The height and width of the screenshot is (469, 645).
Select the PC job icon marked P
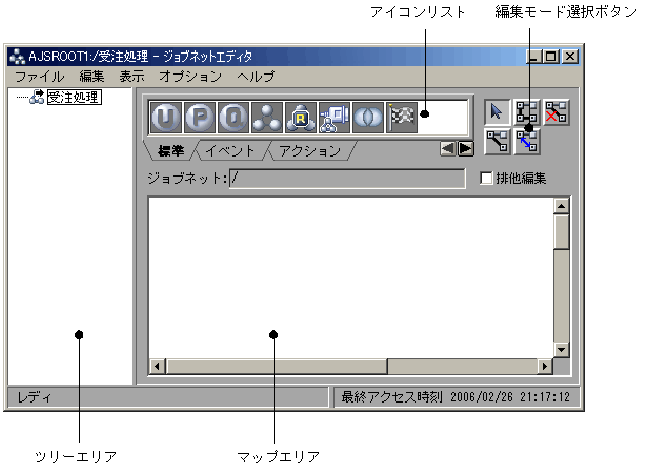[200, 118]
